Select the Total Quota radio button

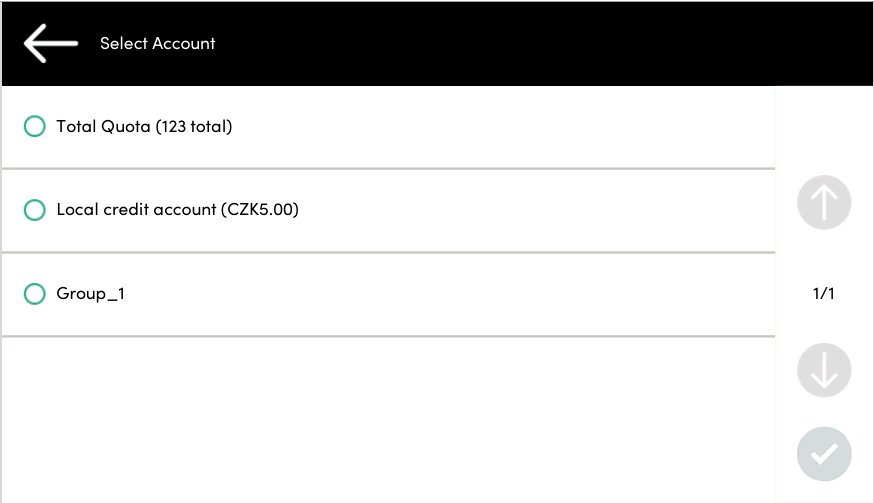click(35, 127)
